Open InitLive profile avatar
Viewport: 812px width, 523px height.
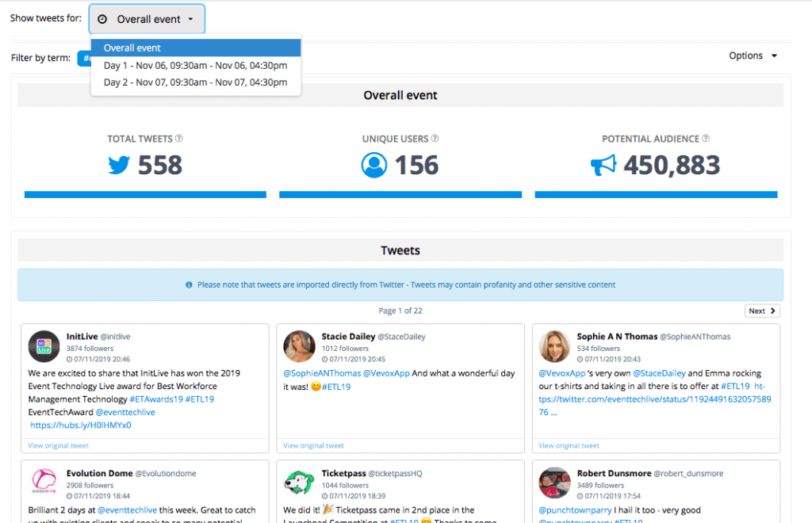pos(44,346)
